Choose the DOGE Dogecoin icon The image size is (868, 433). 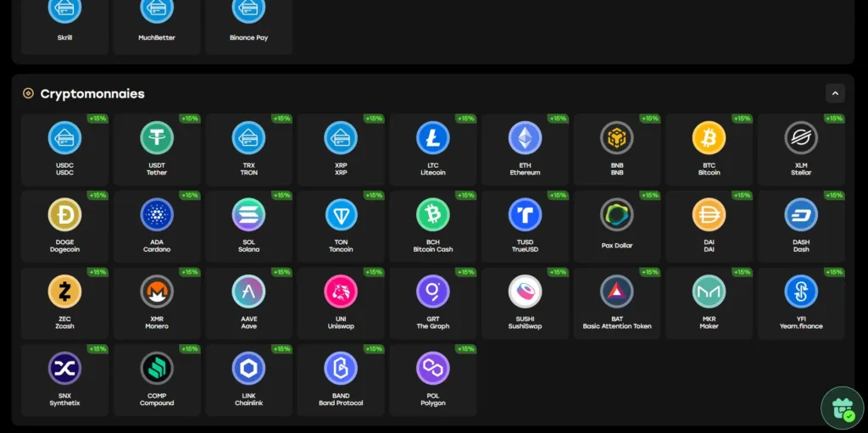click(64, 214)
